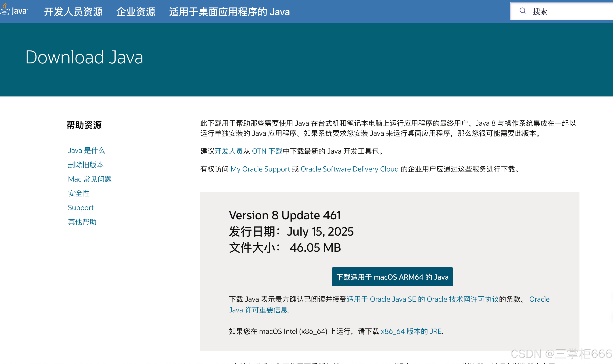Click the Version 8 Update 461 text
This screenshot has width=613, height=364.
click(285, 215)
